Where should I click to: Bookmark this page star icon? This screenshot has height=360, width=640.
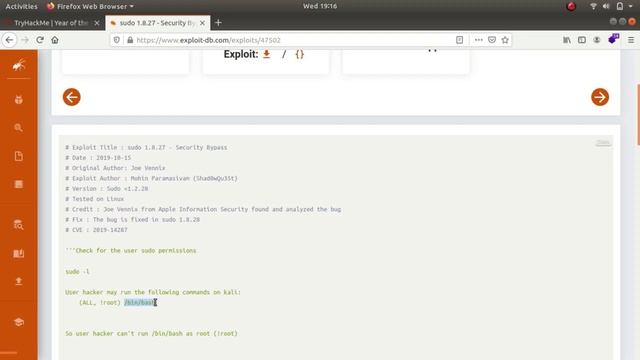point(505,40)
